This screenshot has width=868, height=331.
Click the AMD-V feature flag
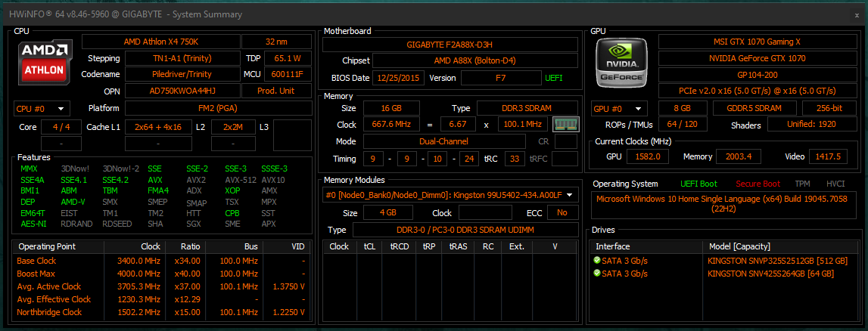tap(73, 203)
